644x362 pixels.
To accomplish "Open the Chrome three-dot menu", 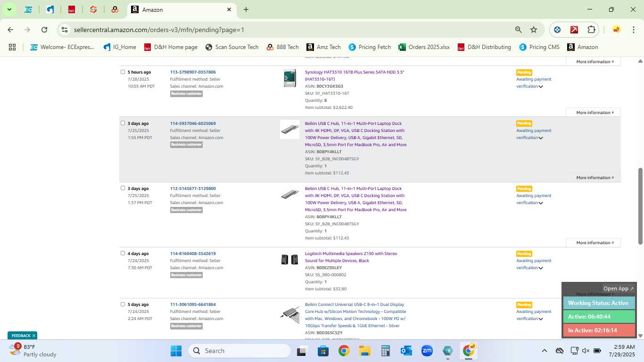I will pos(633,30).
